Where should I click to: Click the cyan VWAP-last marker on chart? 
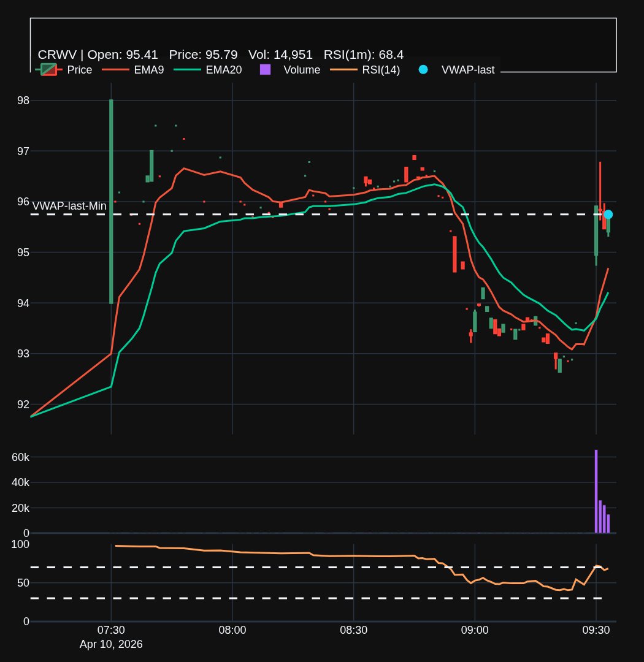[608, 215]
